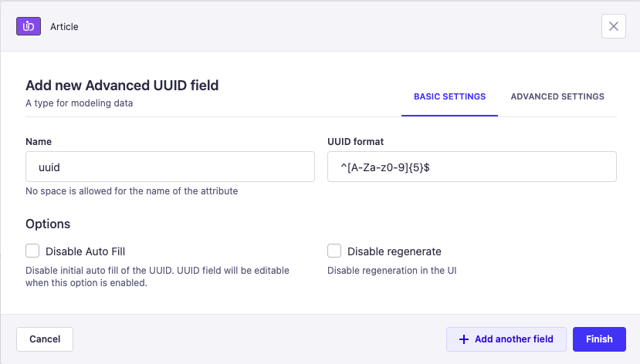This screenshot has width=640, height=364.
Task: Click the UUID format field label
Action: tap(355, 142)
